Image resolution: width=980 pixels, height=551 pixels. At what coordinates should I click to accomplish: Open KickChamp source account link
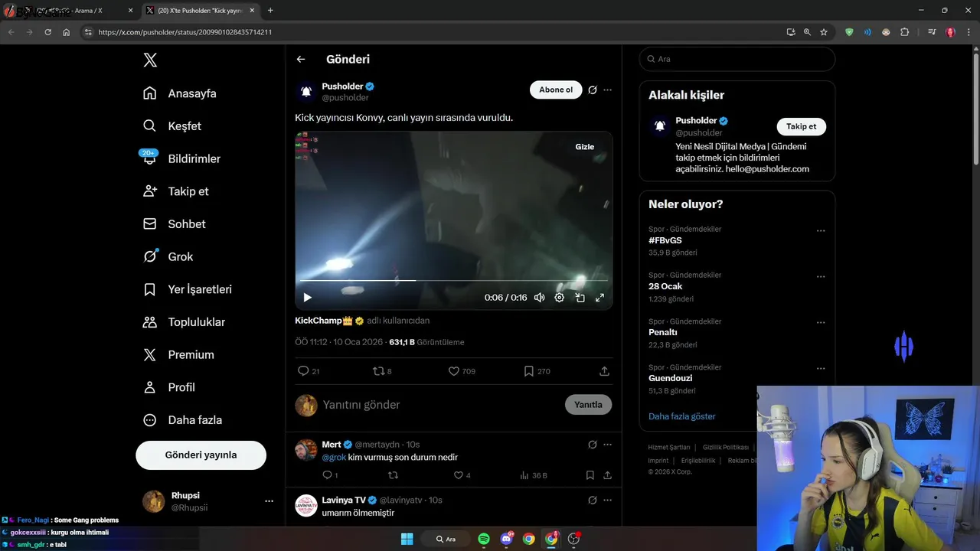pyautogui.click(x=329, y=321)
